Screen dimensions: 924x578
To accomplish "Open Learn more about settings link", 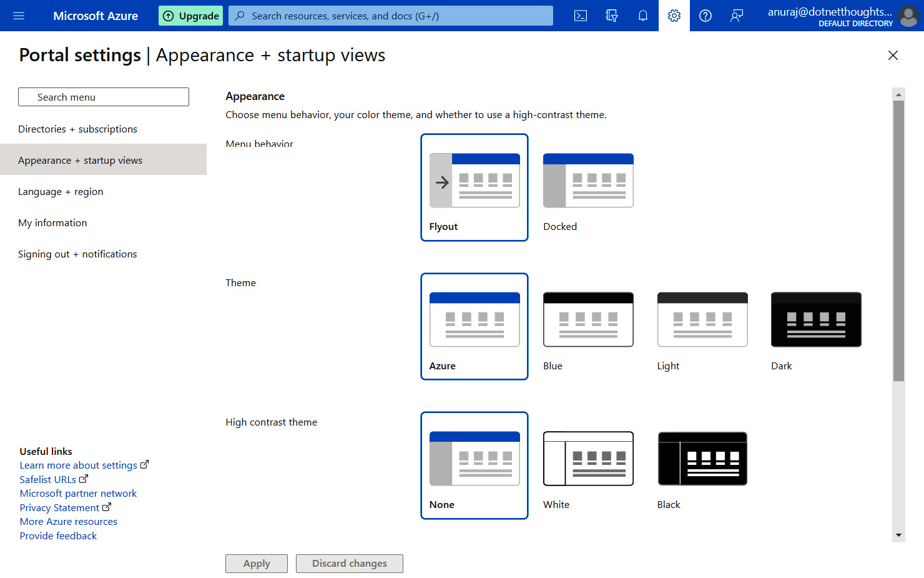I will pos(84,465).
